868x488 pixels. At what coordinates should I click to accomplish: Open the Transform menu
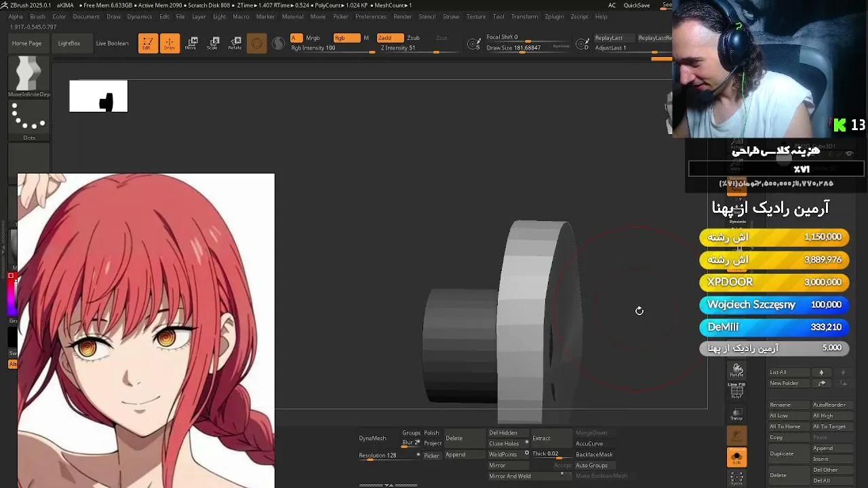point(524,16)
